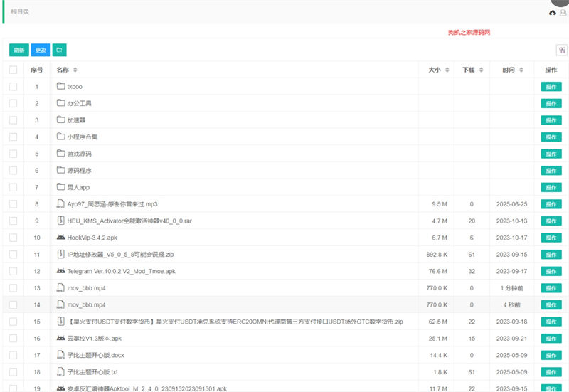Open the 游戏源码 folder
Image resolution: width=569 pixels, height=392 pixels.
79,154
